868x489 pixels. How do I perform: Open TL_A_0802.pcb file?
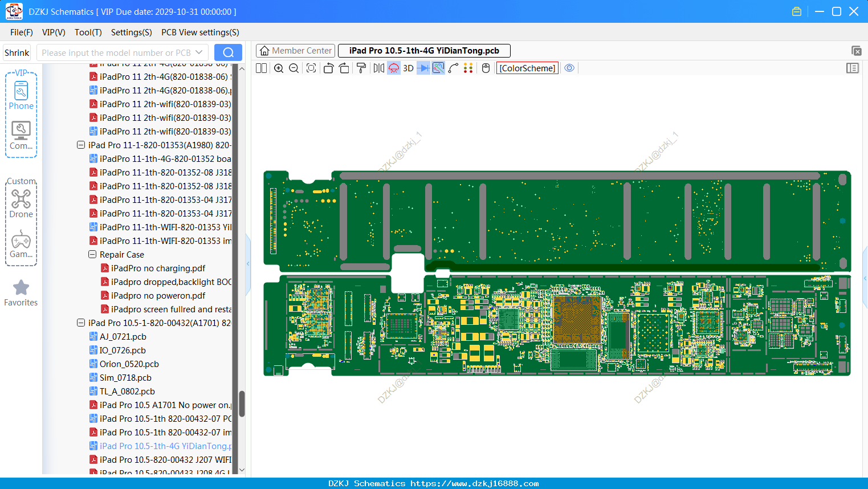point(122,392)
